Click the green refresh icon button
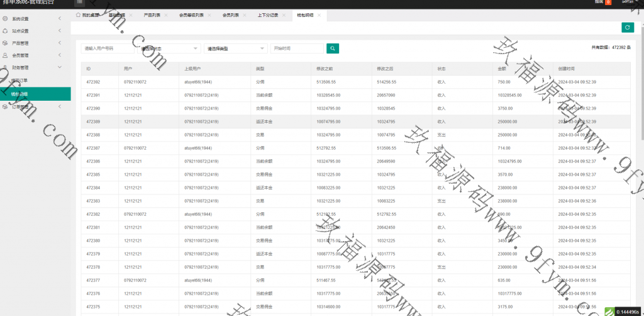 (x=626, y=27)
